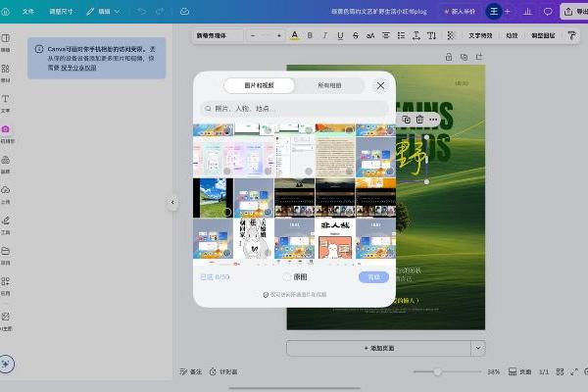Screen dimensions: 588x392
Task: Toggle underline formatting
Action: click(340, 35)
